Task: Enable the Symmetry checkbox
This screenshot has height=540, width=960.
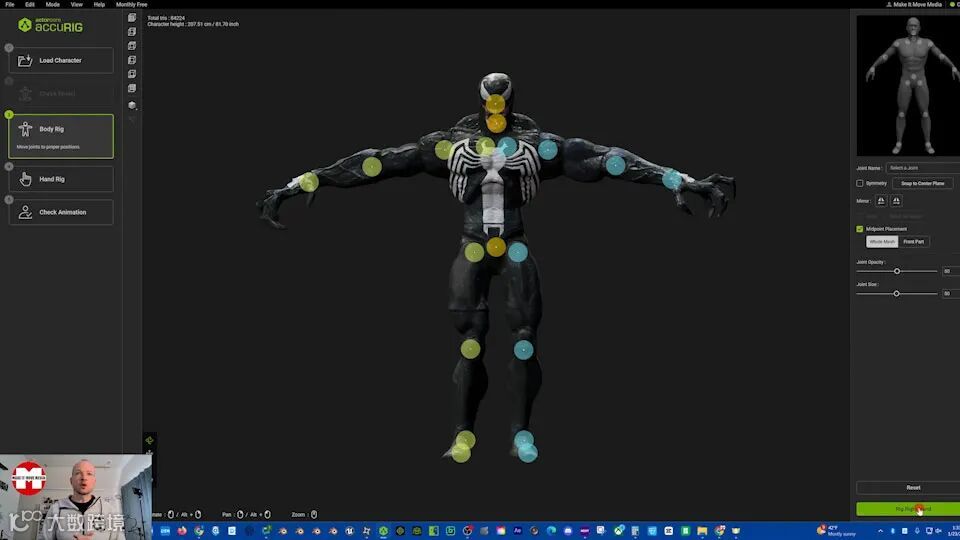Action: (860, 183)
